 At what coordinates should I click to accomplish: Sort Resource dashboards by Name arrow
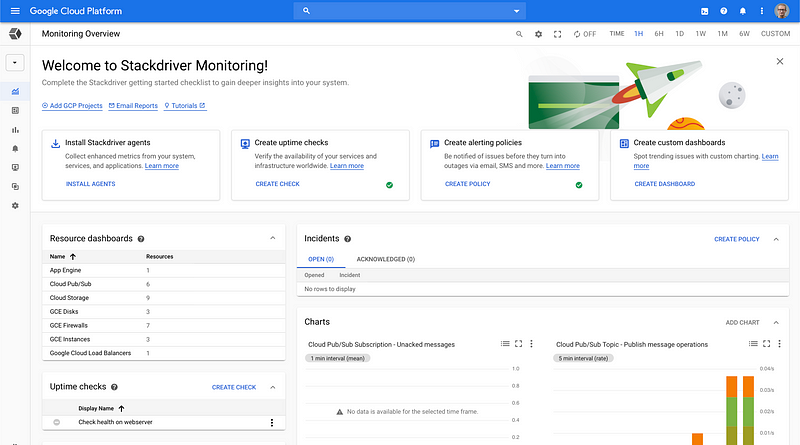click(73, 257)
